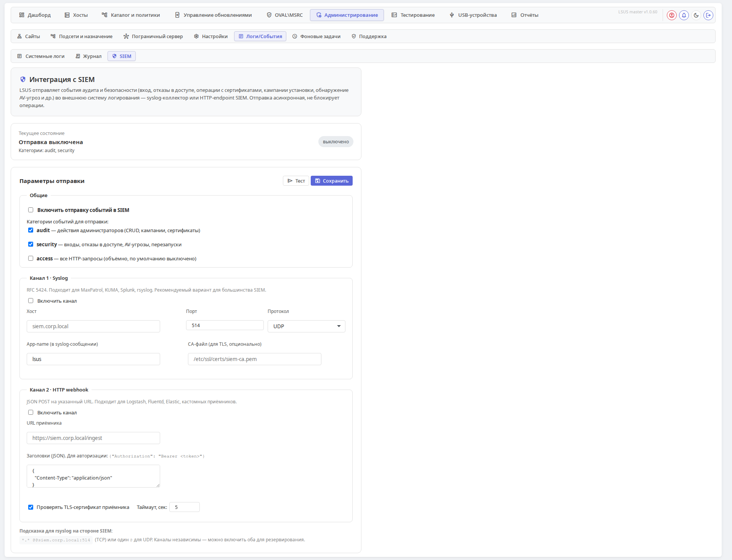This screenshot has height=560, width=732.
Task: Click the Тест button
Action: tap(296, 181)
